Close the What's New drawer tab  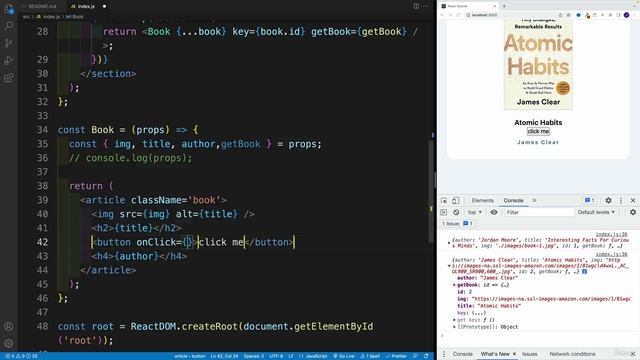pos(514,354)
